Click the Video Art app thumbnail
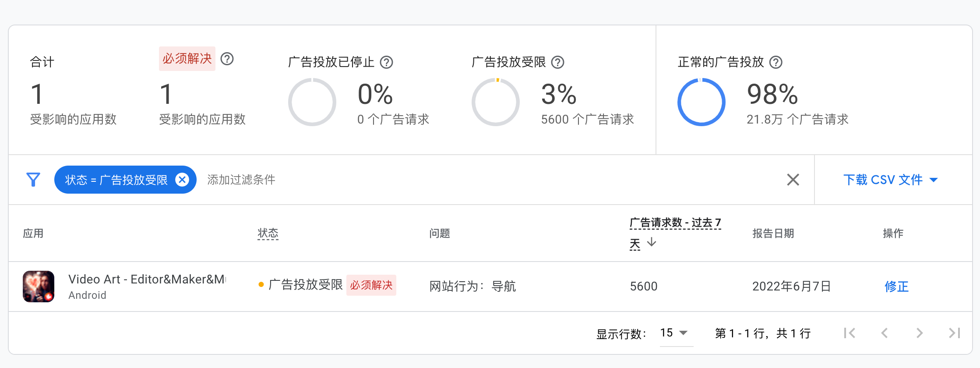 [38, 286]
